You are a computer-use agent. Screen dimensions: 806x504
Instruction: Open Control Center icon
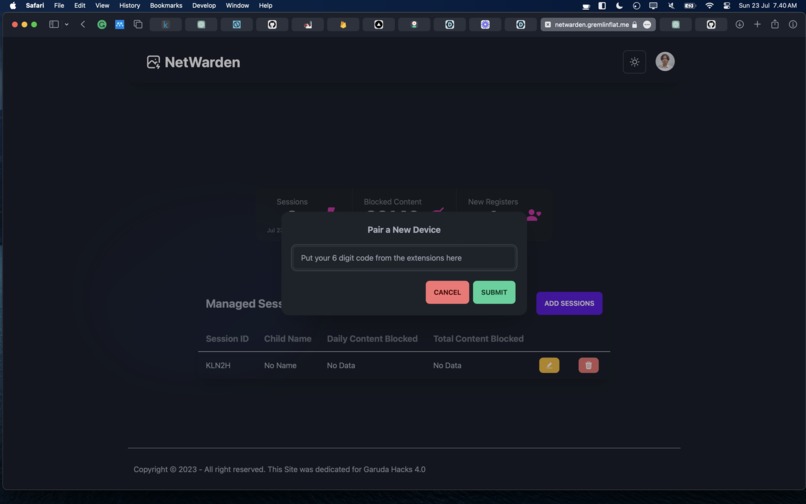pyautogui.click(x=726, y=6)
